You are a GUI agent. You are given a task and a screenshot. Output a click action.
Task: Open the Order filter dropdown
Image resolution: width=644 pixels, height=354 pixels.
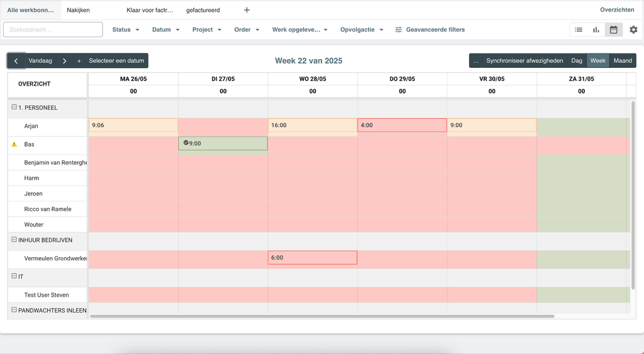pyautogui.click(x=246, y=30)
